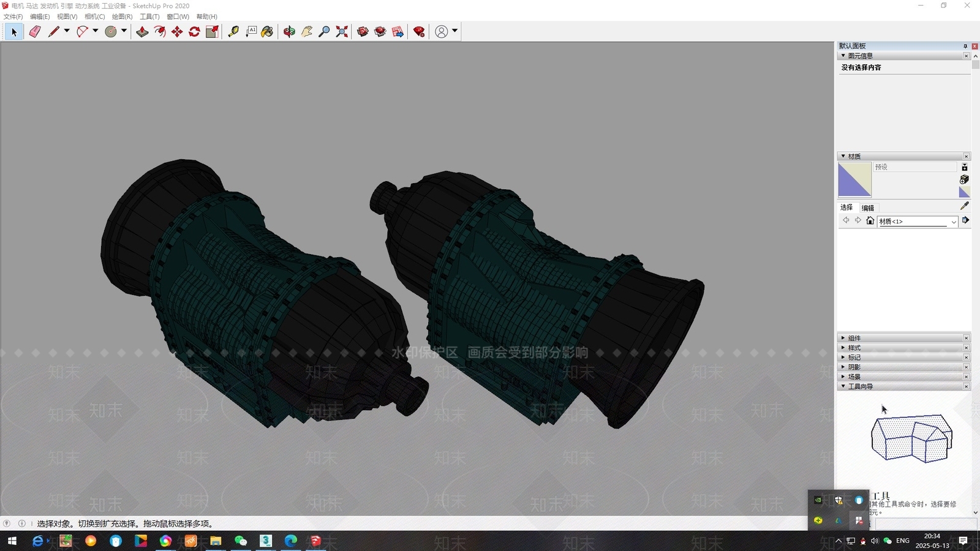980x551 pixels.
Task: Select the arrow Select tool
Action: [14, 32]
